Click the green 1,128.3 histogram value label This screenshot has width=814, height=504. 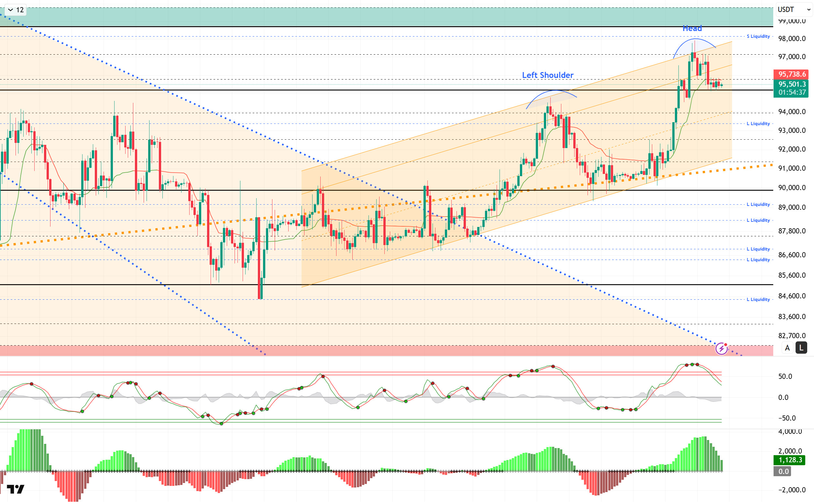click(789, 460)
